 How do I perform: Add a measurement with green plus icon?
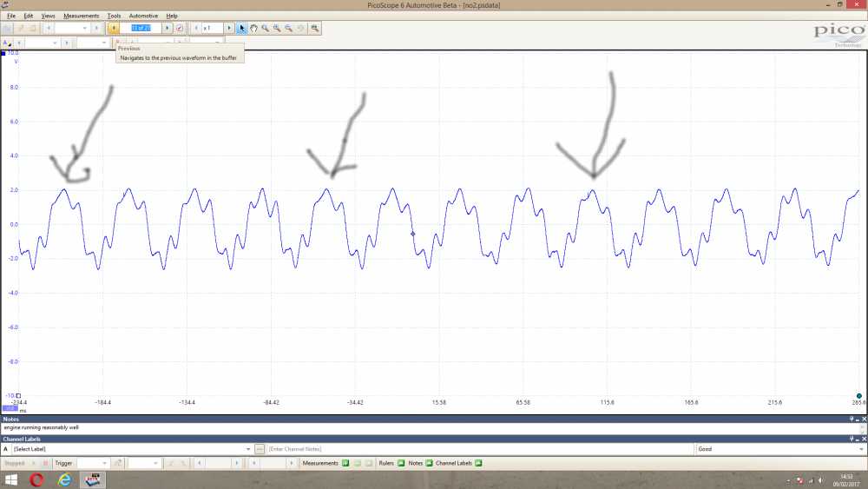[x=345, y=464]
